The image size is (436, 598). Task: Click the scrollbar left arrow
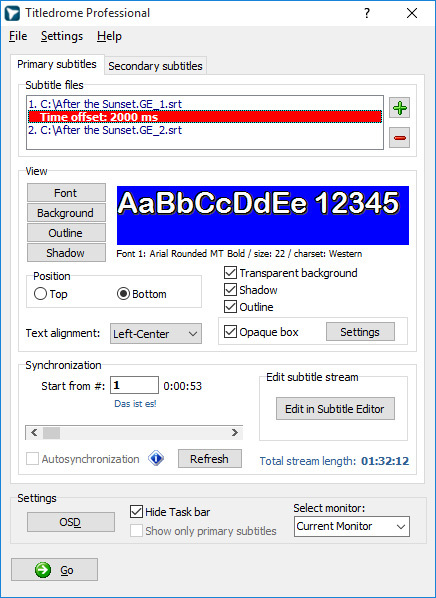point(34,432)
